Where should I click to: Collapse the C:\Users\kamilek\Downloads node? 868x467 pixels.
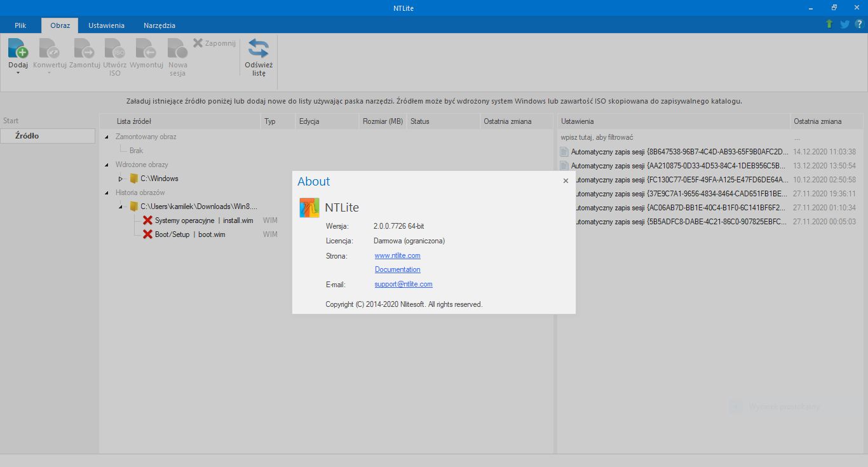(x=121, y=206)
